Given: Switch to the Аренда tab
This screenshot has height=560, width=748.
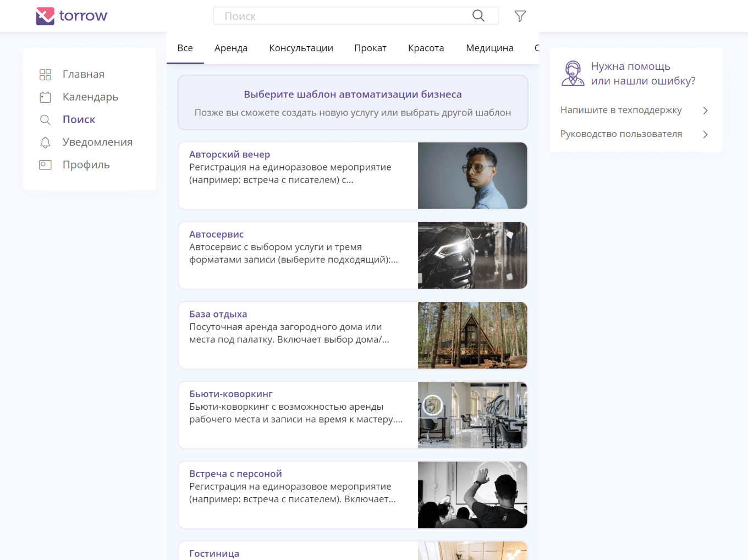Looking at the screenshot, I should (230, 48).
